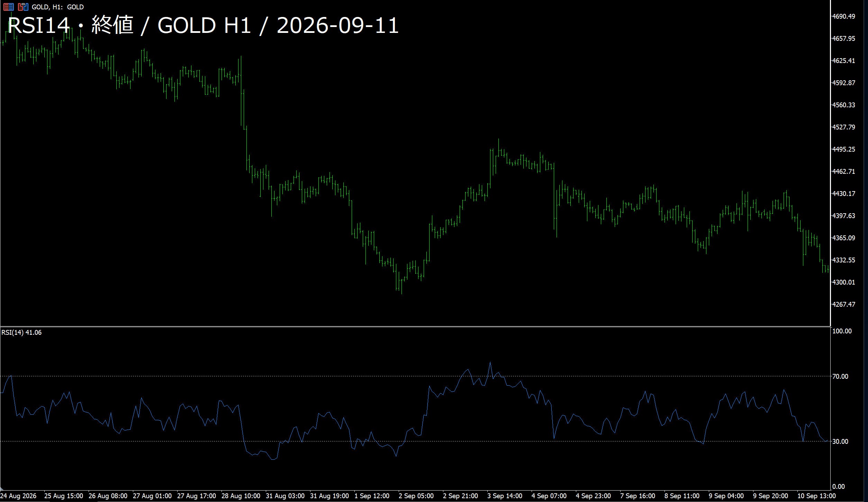Click the '27 Aug 01:00' time label

(x=152, y=496)
